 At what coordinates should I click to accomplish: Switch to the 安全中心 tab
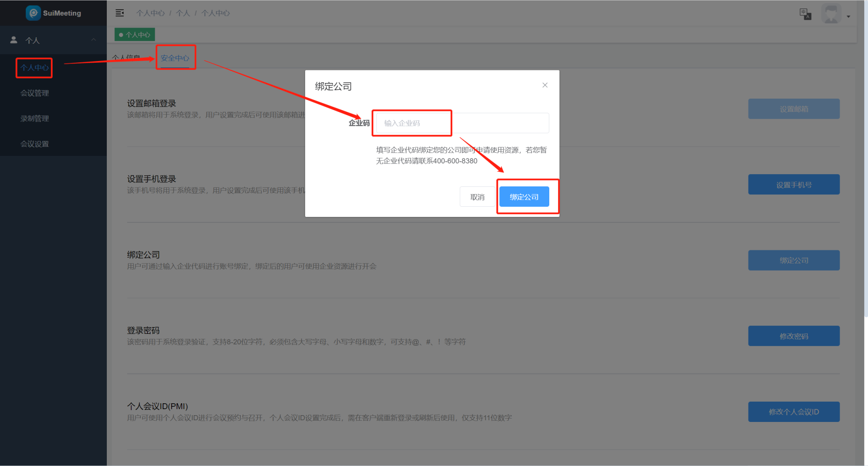click(175, 58)
